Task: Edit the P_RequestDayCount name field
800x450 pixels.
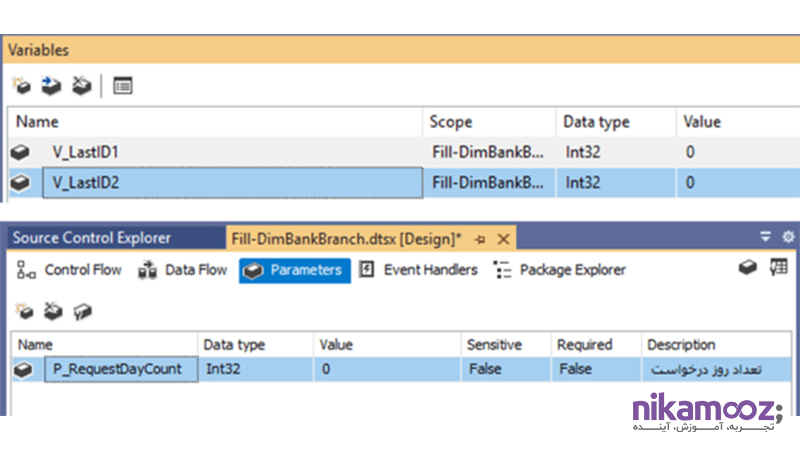Action: tap(118, 369)
